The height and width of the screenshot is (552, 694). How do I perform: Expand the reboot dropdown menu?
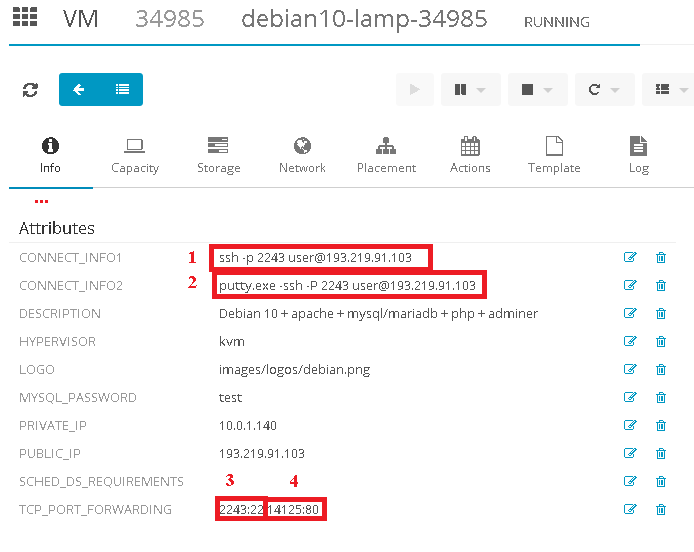603,90
